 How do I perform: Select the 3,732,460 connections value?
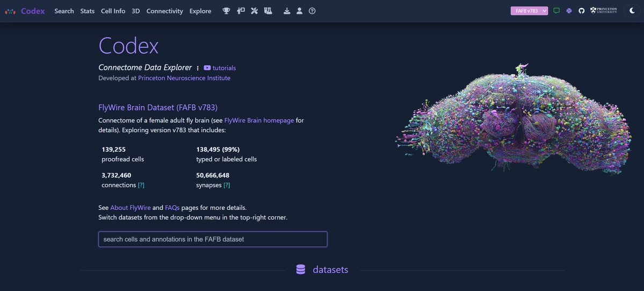click(x=116, y=175)
